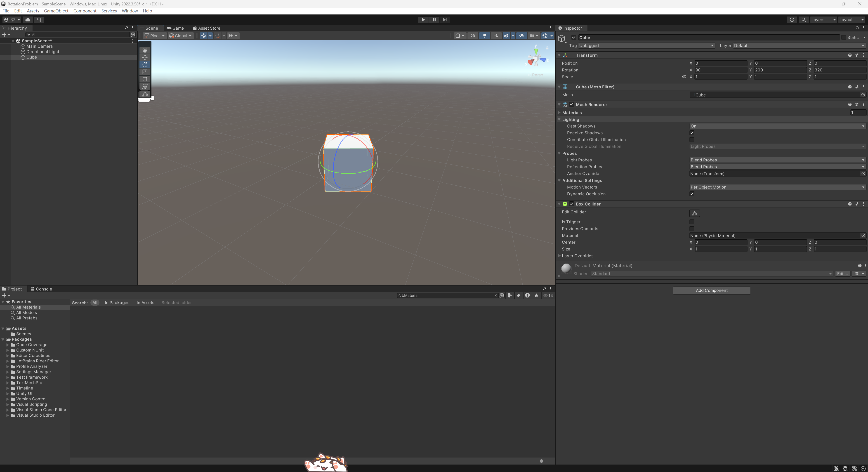
Task: Select the Transform tool in scene toolbar
Action: tap(145, 87)
